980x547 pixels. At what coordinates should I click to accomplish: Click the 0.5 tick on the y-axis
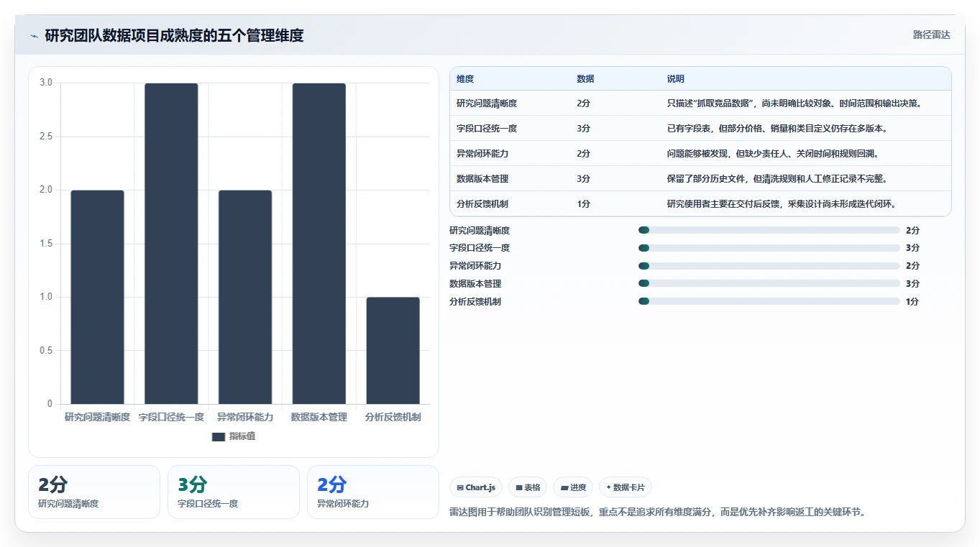point(46,351)
